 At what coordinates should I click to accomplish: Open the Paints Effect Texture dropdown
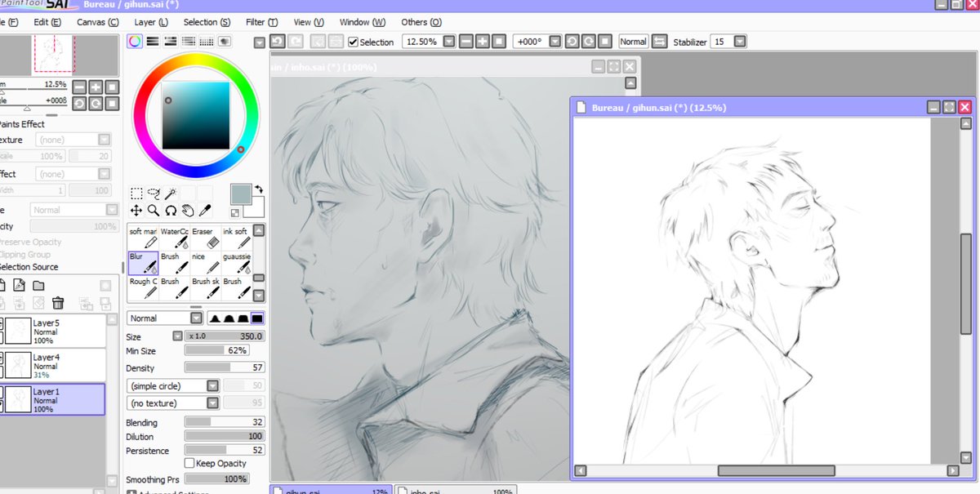73,140
